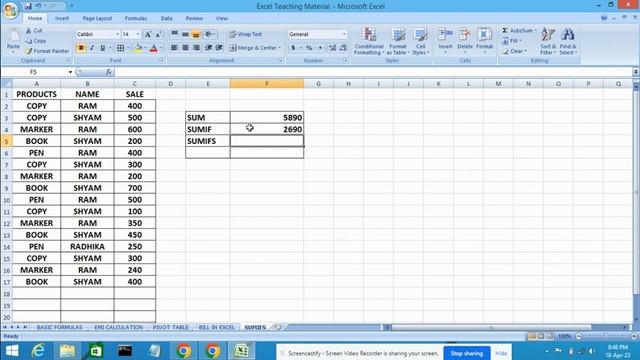Click Stop sharing button
640x360 pixels.
(x=467, y=353)
